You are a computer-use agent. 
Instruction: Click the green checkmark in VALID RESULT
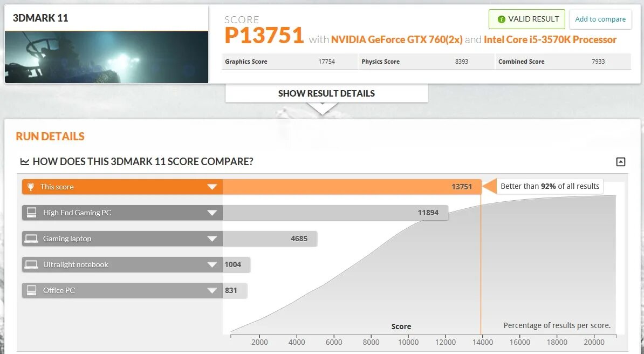click(x=503, y=19)
